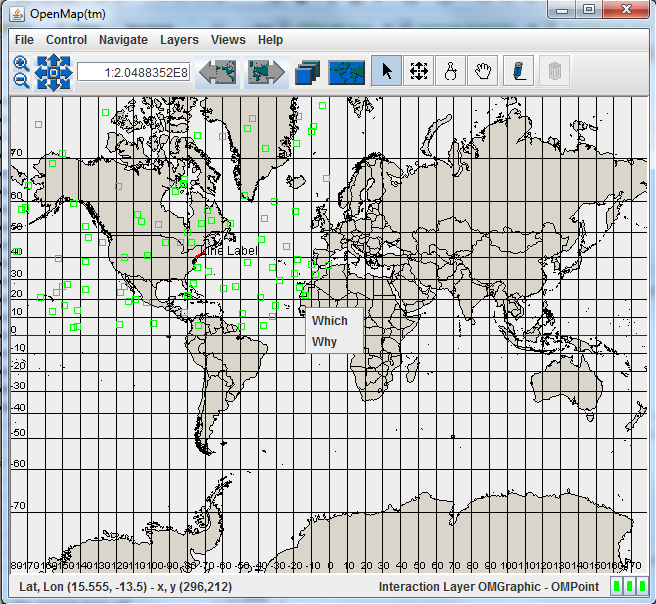Viewport: 656px width, 604px height.
Task: Click the map scale input field
Action: click(134, 72)
